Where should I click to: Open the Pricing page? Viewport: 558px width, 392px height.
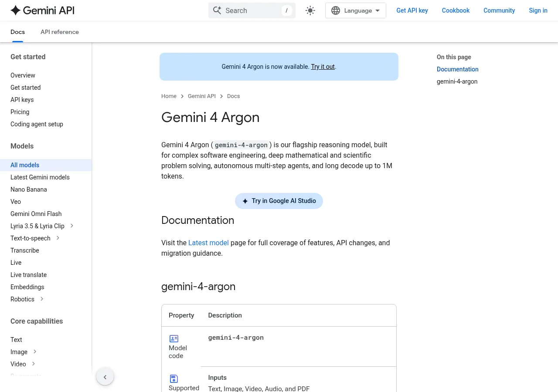click(20, 112)
